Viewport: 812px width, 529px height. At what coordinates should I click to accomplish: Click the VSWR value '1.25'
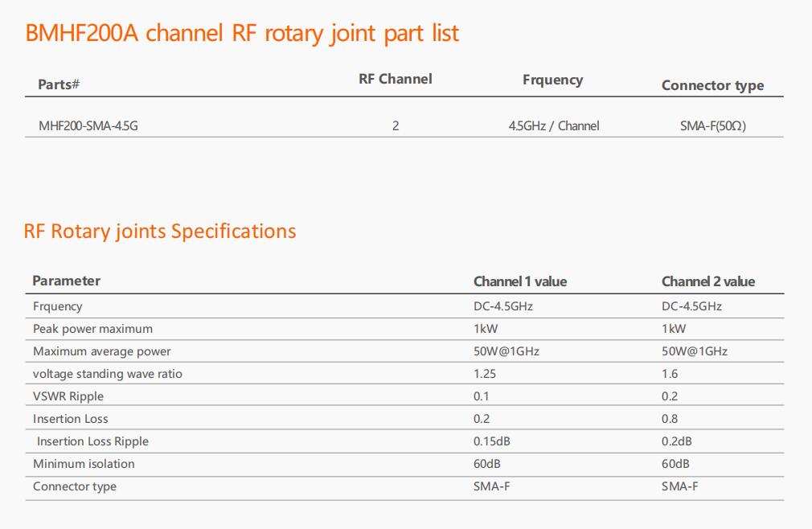click(485, 374)
